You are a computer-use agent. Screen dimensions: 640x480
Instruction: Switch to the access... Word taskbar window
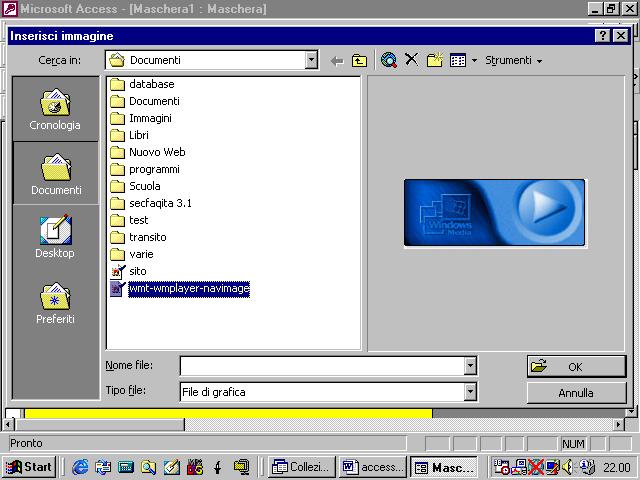click(373, 467)
